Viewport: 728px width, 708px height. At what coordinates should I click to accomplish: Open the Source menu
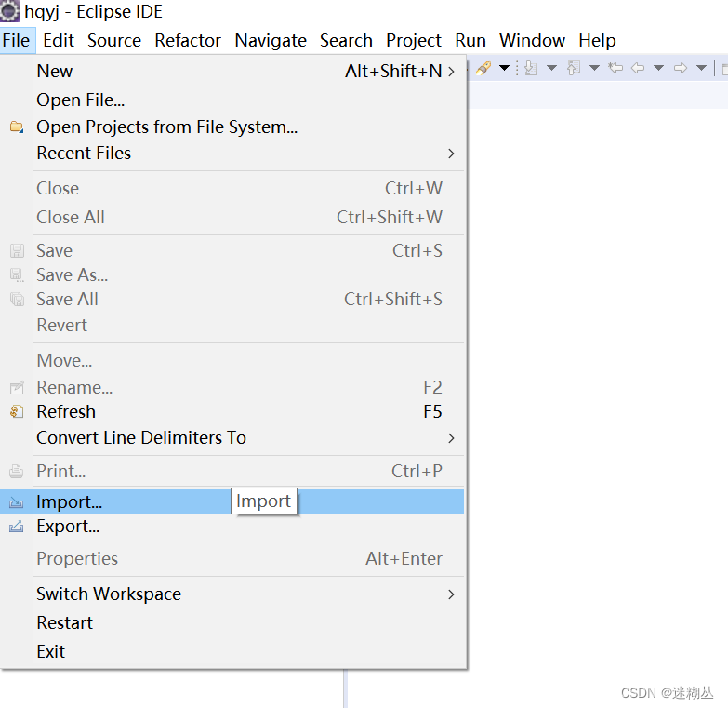pyautogui.click(x=113, y=40)
